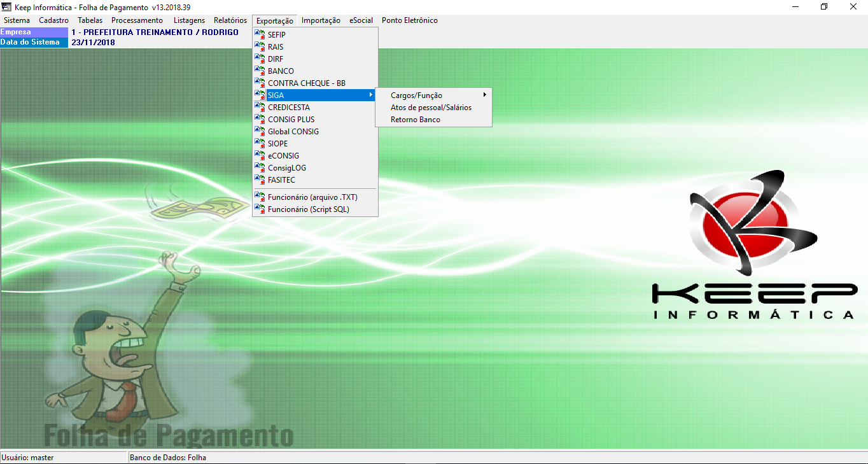This screenshot has height=464, width=868.
Task: Click the icon beside DIRF menu entry
Action: 260,59
